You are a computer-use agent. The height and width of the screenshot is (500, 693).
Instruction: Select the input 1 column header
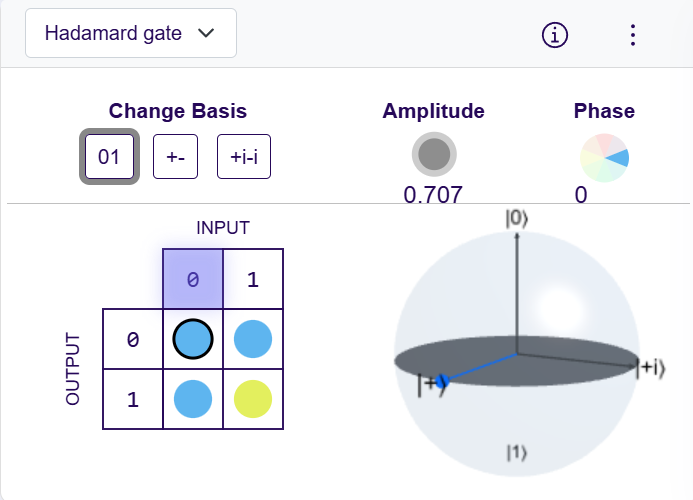pyautogui.click(x=253, y=279)
